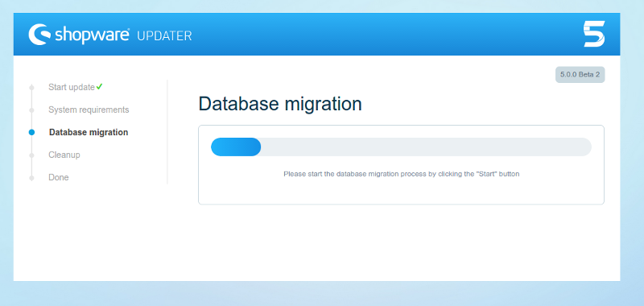
Task: Click the step dot beside Done
Action: point(31,177)
